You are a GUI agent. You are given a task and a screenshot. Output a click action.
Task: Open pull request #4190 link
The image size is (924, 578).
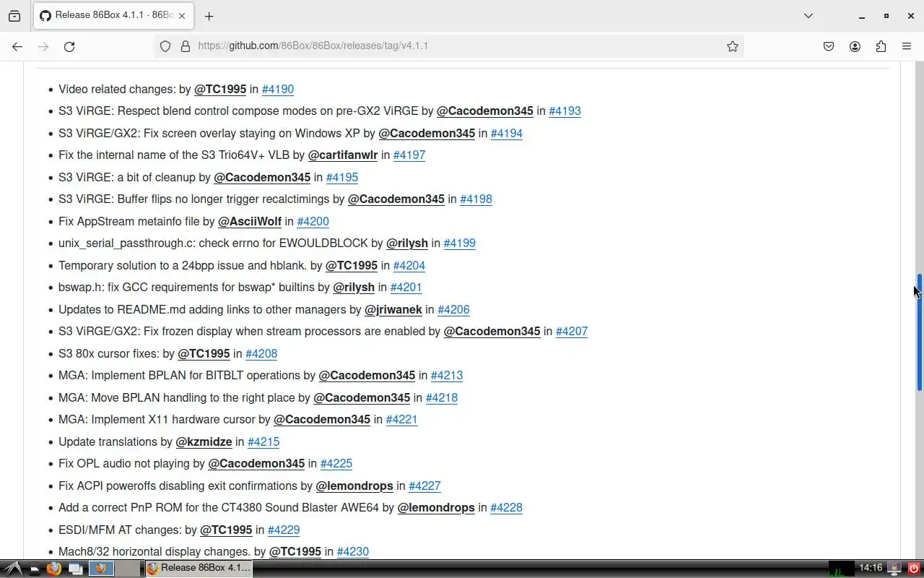click(278, 89)
